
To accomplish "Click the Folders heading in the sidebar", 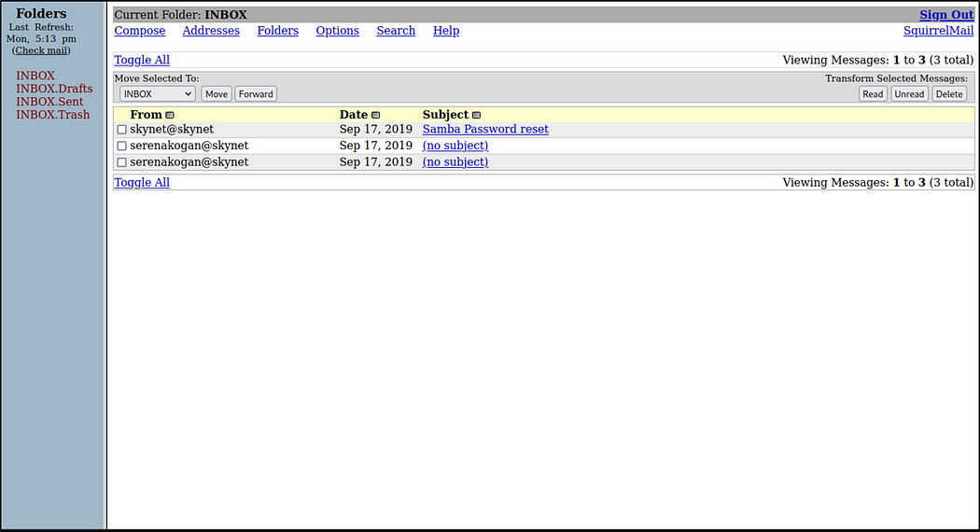I will coord(41,13).
